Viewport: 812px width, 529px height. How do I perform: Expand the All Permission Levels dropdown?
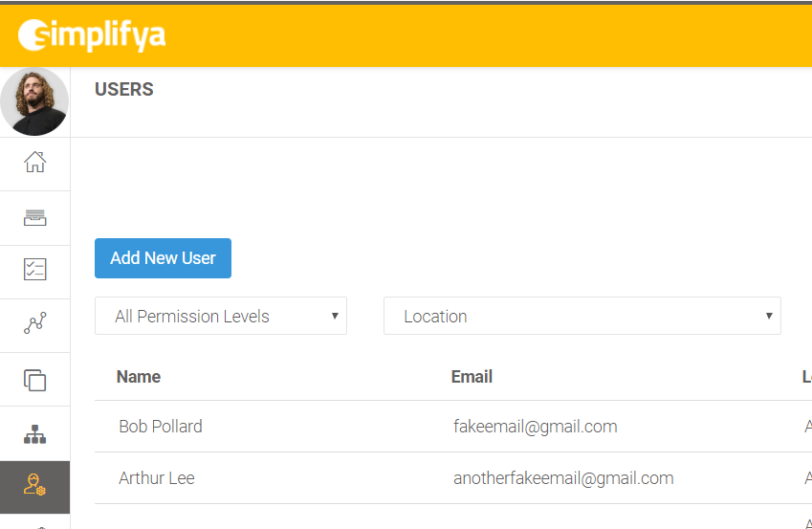click(x=221, y=316)
